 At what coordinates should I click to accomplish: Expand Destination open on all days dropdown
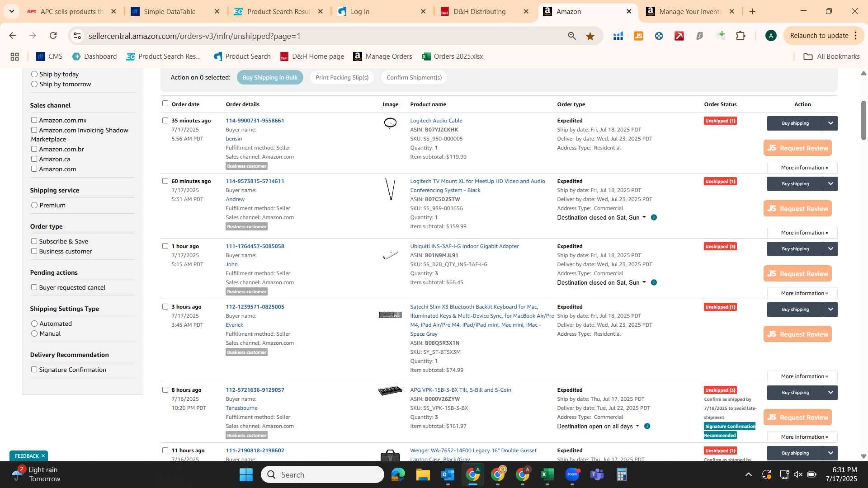coord(598,427)
